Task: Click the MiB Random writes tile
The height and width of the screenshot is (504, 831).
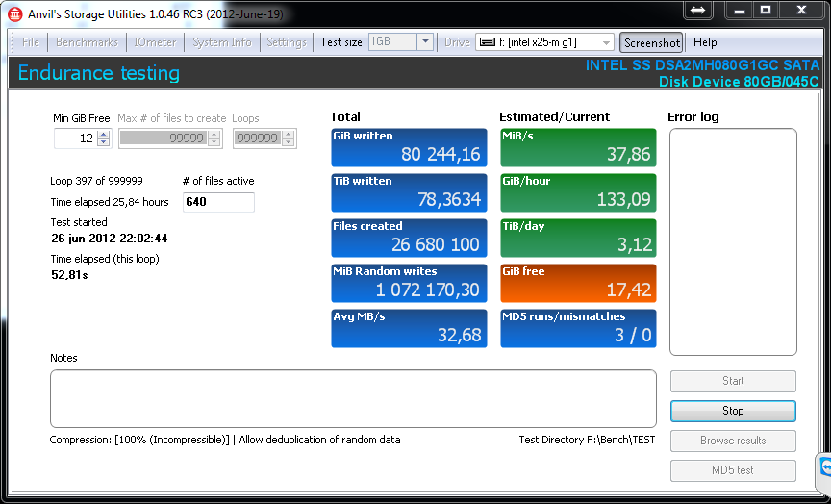Action: coord(409,283)
